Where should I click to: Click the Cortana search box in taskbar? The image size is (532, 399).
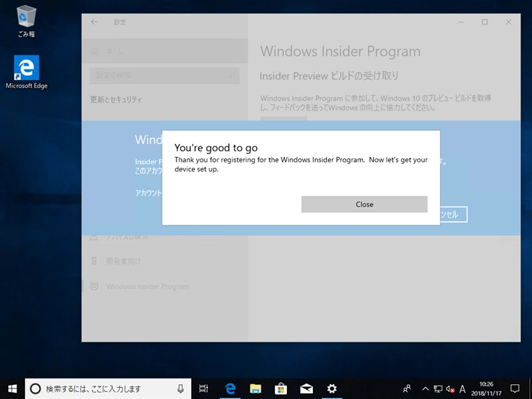[x=108, y=388]
